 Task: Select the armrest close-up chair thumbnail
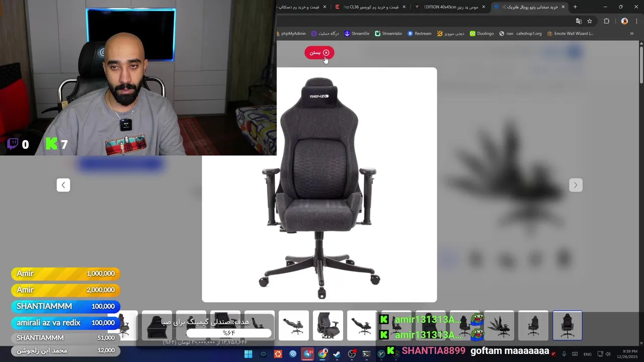coord(328,325)
